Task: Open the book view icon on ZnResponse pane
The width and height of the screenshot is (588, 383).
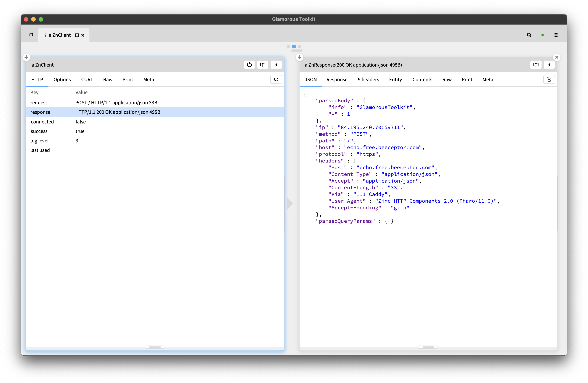Action: tap(536, 65)
